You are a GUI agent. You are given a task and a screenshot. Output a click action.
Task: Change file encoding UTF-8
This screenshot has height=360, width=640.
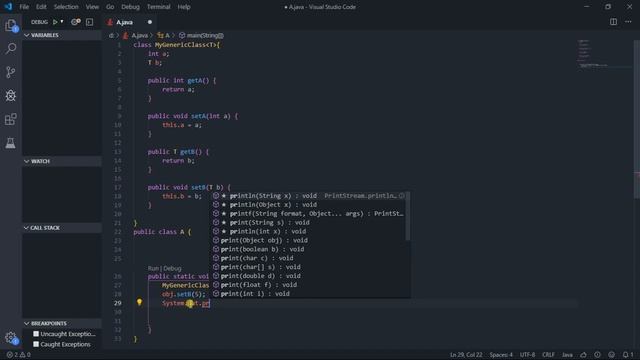coord(527,355)
